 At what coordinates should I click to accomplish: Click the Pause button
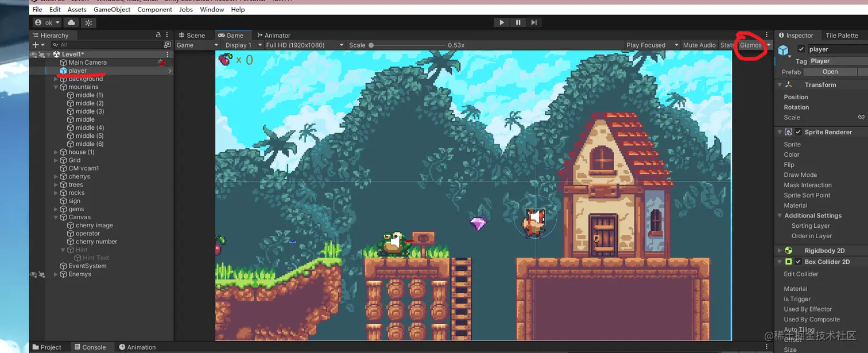point(518,22)
